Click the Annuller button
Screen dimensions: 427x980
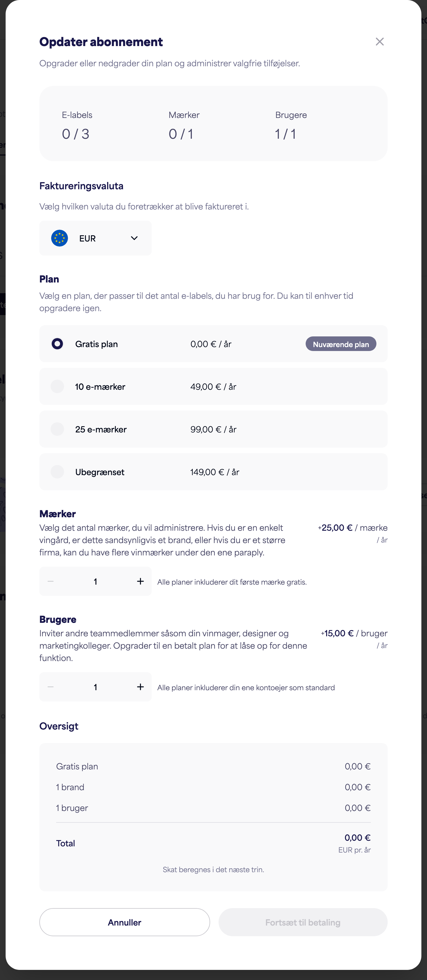[124, 922]
